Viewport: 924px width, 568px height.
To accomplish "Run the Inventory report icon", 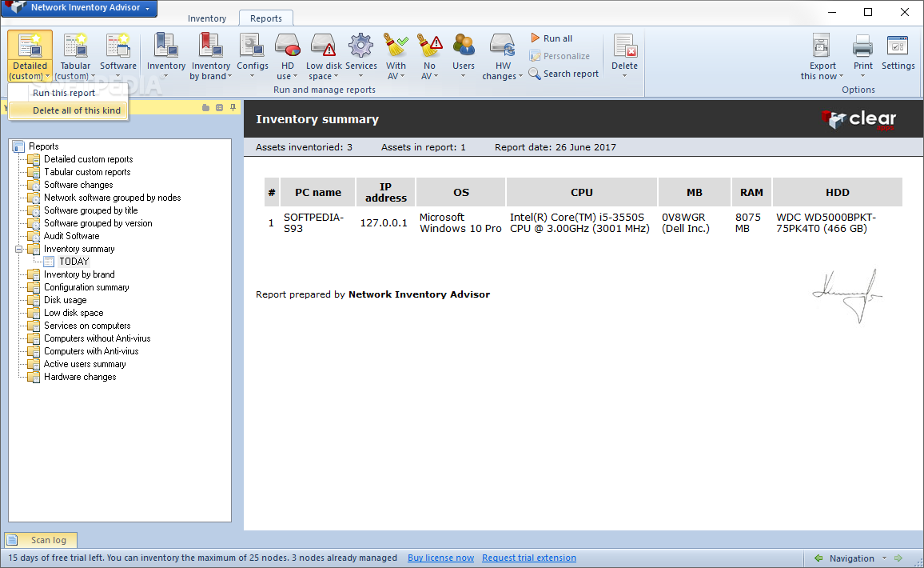I will 166,46.
